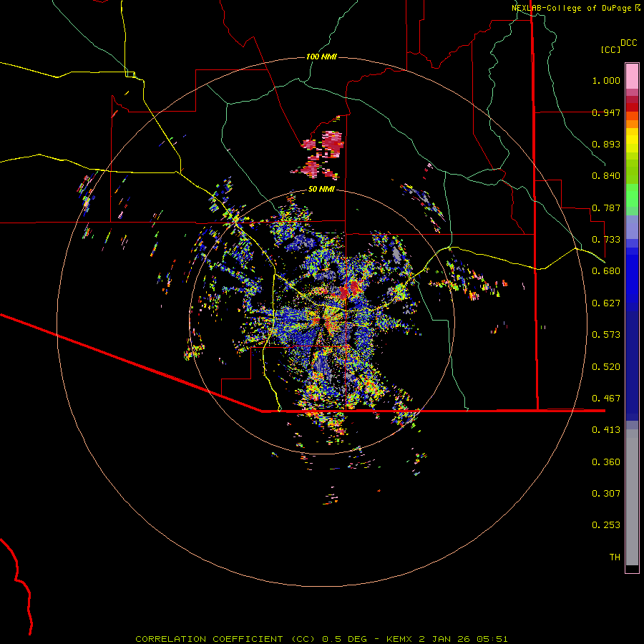Select the 0.680 legend value
This screenshot has width=644, height=644.
click(x=606, y=271)
